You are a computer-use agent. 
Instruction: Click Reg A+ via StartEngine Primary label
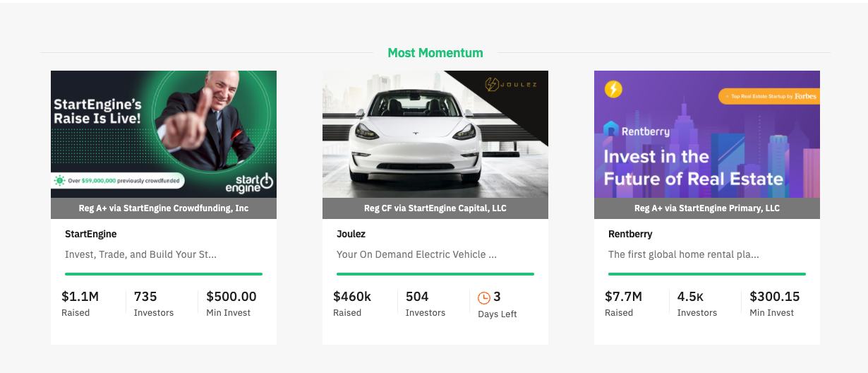707,208
